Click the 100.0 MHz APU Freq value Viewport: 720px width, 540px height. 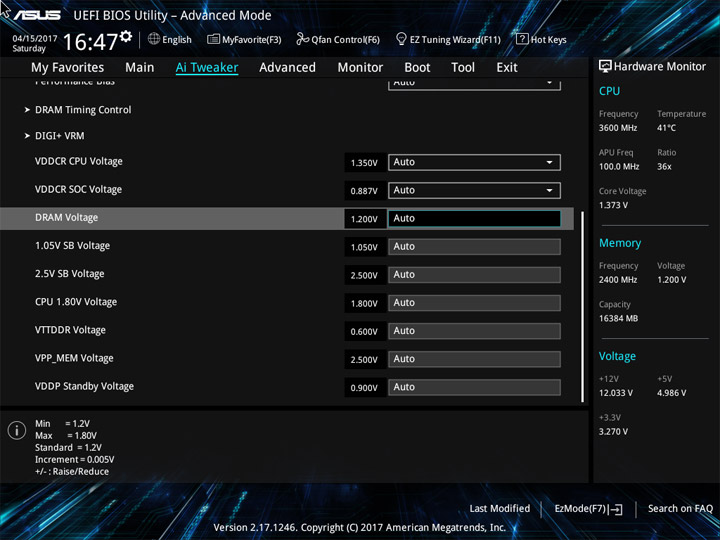pyautogui.click(x=619, y=167)
